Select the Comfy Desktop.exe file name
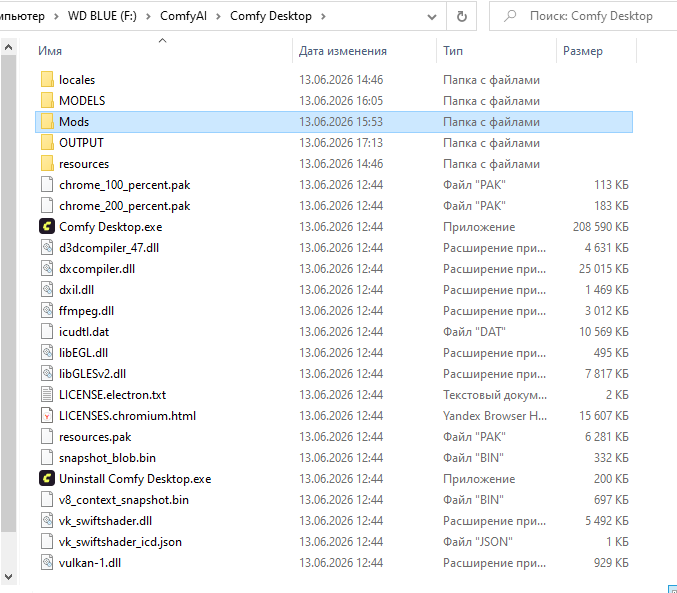677x593 pixels. pos(111,227)
